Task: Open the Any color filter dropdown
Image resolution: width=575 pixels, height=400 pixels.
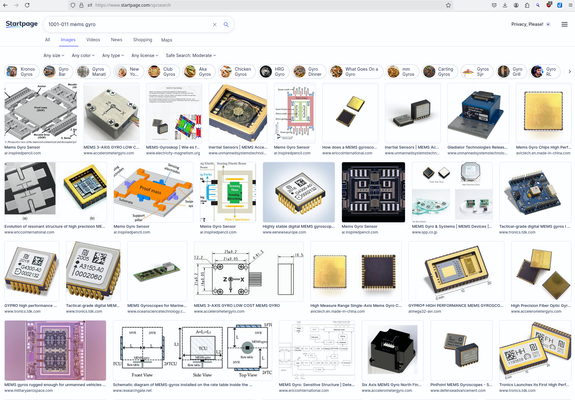Action: 83,55
